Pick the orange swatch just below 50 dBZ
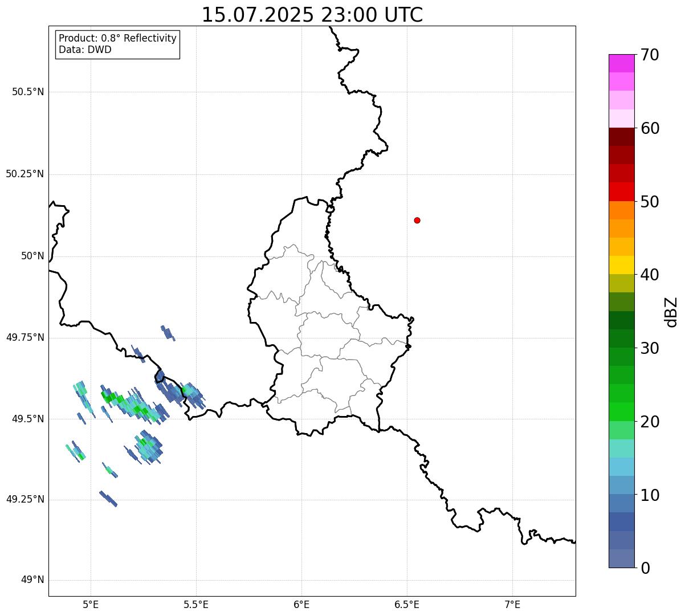Screen dimensions: 685x616 pos(621,210)
